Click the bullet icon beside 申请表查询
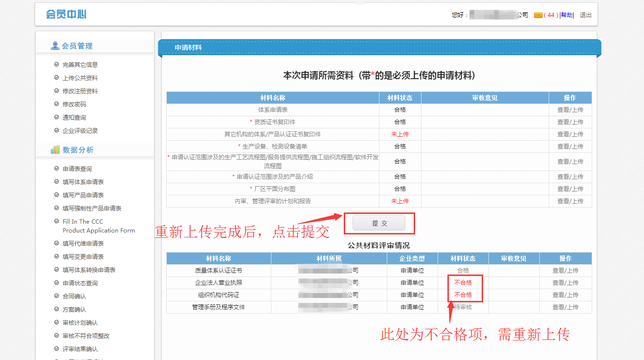Image resolution: width=644 pixels, height=360 pixels. [57, 169]
